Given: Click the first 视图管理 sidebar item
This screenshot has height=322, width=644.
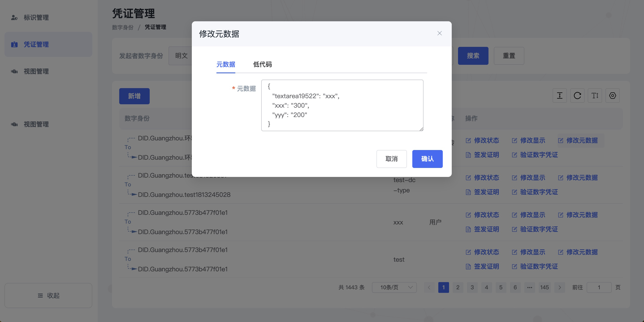Looking at the screenshot, I should pyautogui.click(x=36, y=71).
